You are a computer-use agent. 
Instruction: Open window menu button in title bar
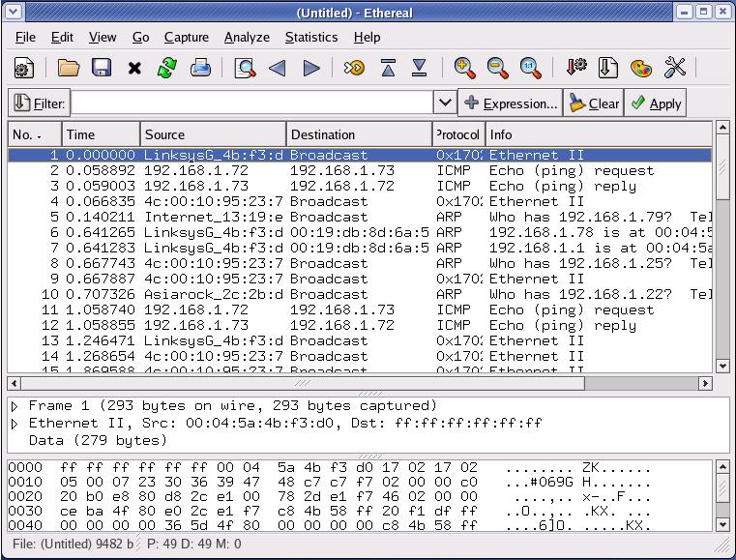click(x=14, y=12)
